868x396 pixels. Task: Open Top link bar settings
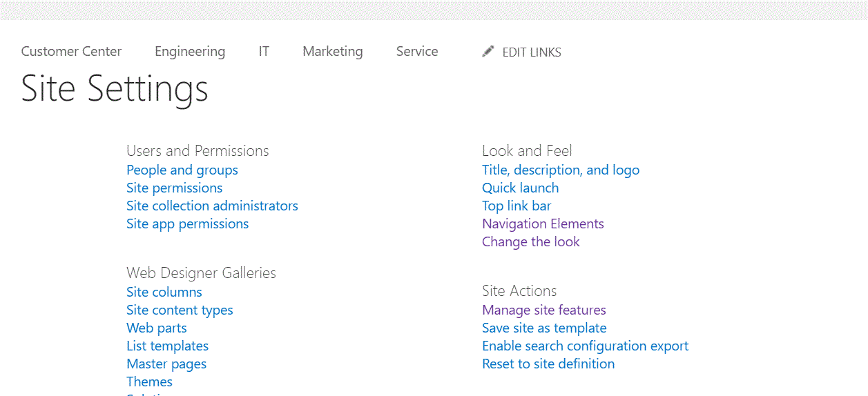(517, 206)
